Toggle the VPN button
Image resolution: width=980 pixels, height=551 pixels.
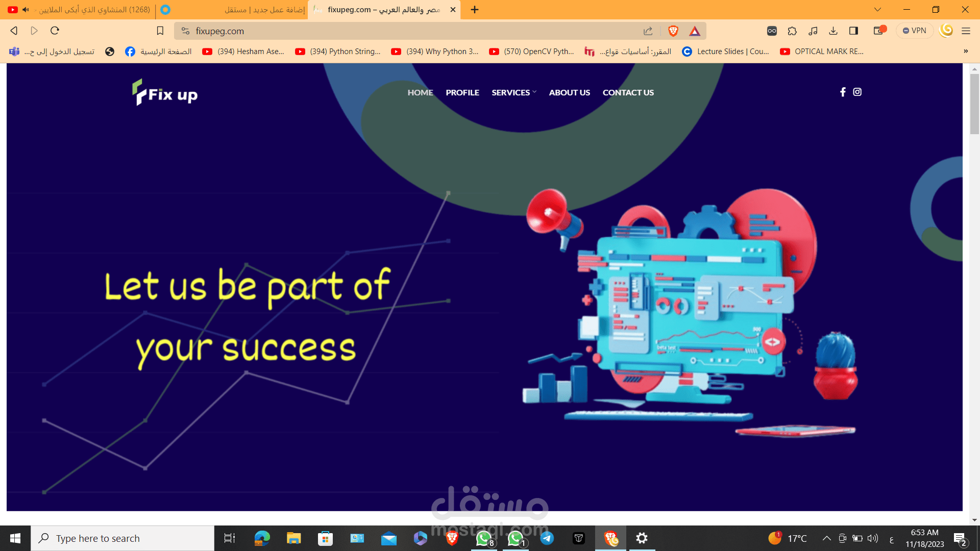click(914, 31)
